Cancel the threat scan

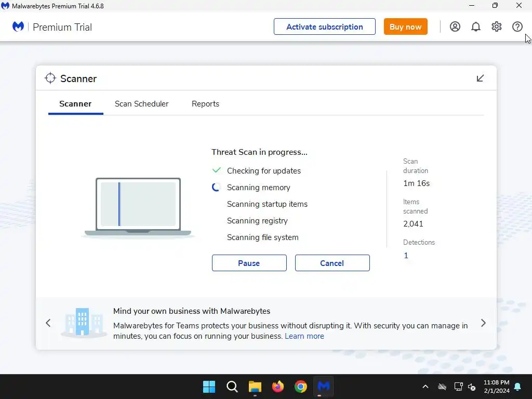[332, 263]
